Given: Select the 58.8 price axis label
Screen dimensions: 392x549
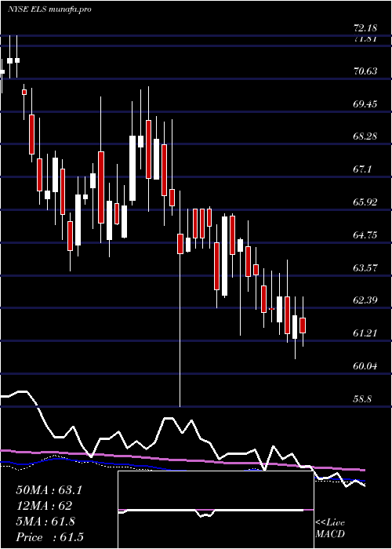Looking at the screenshot, I should pyautogui.click(x=362, y=399).
